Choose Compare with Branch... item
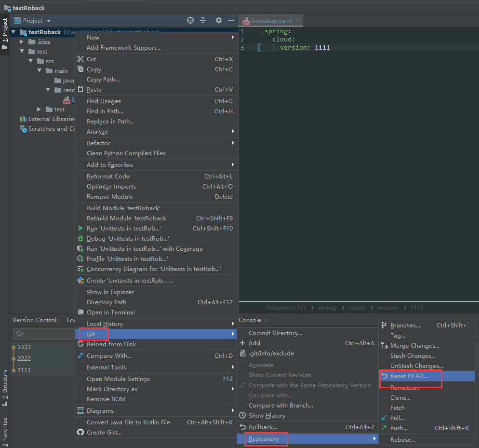The height and width of the screenshot is (448, 479). [x=307, y=405]
